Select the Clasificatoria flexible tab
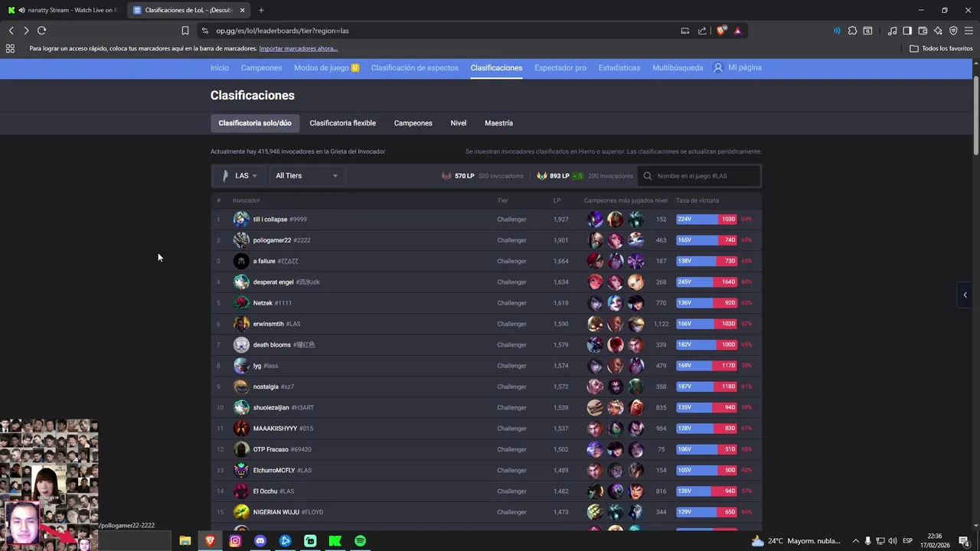 [x=342, y=123]
